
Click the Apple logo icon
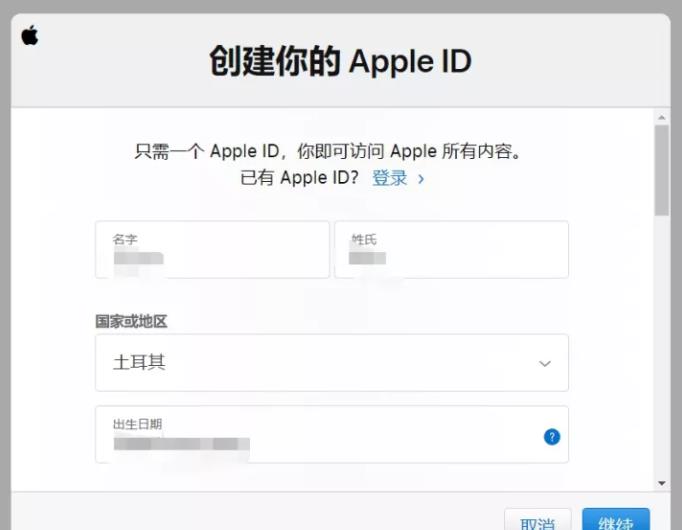30,35
